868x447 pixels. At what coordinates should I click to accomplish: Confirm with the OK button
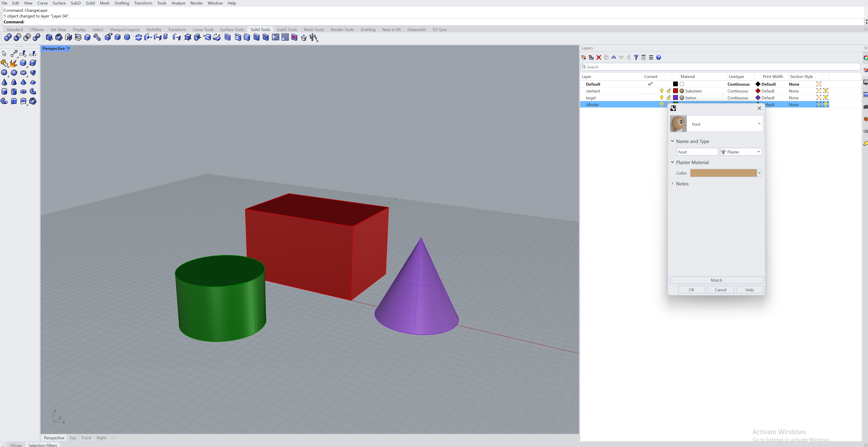691,289
